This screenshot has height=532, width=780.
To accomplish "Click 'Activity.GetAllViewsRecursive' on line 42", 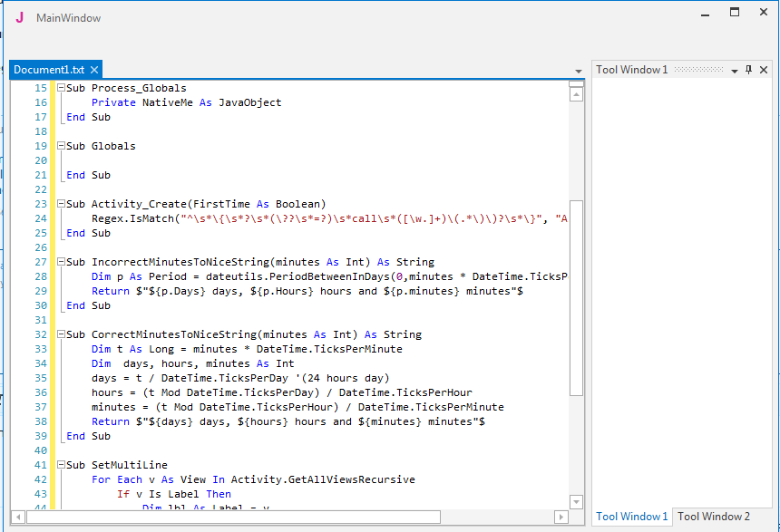I will click(323, 479).
